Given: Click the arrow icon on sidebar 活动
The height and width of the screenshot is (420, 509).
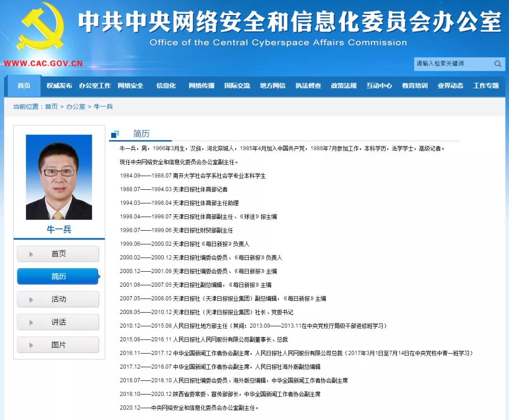Looking at the screenshot, I should click(31, 299).
